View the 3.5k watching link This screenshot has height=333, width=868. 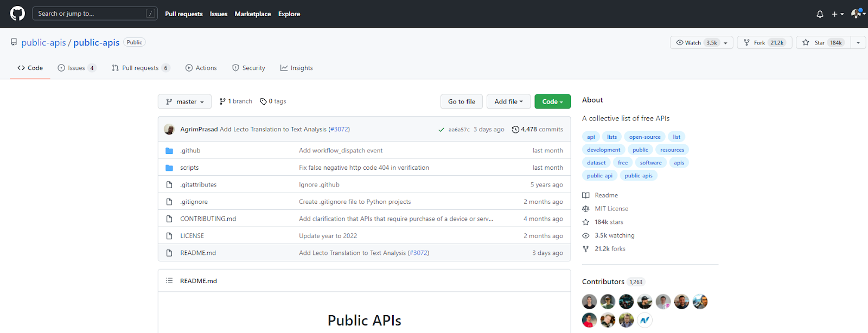[x=608, y=235]
